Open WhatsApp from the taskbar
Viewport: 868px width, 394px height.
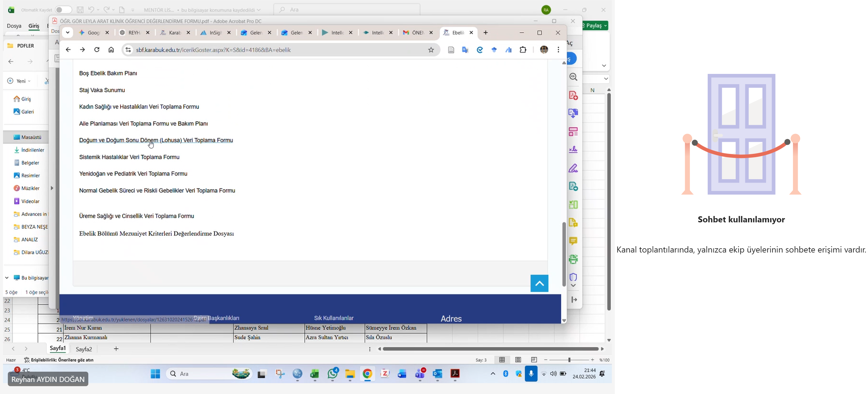tap(332, 374)
